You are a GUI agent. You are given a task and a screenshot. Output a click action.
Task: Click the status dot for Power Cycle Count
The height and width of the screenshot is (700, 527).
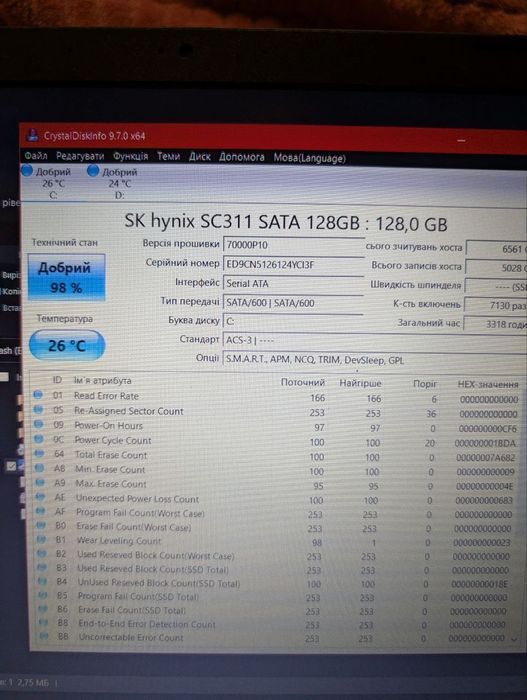39,439
